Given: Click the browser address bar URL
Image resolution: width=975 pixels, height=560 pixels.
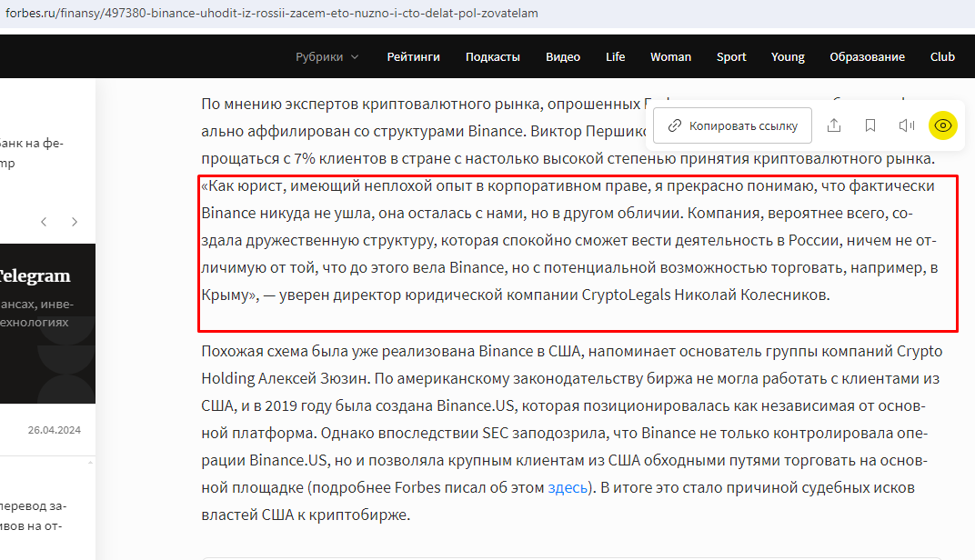Looking at the screenshot, I should [272, 13].
